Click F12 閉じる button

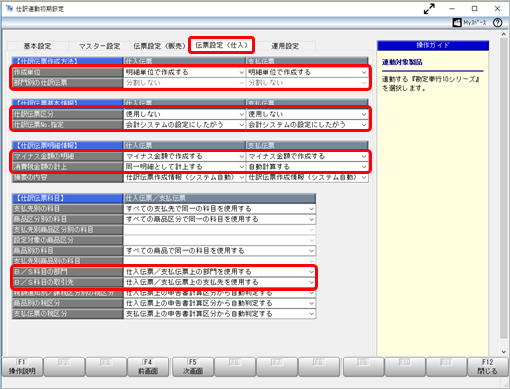(487, 367)
